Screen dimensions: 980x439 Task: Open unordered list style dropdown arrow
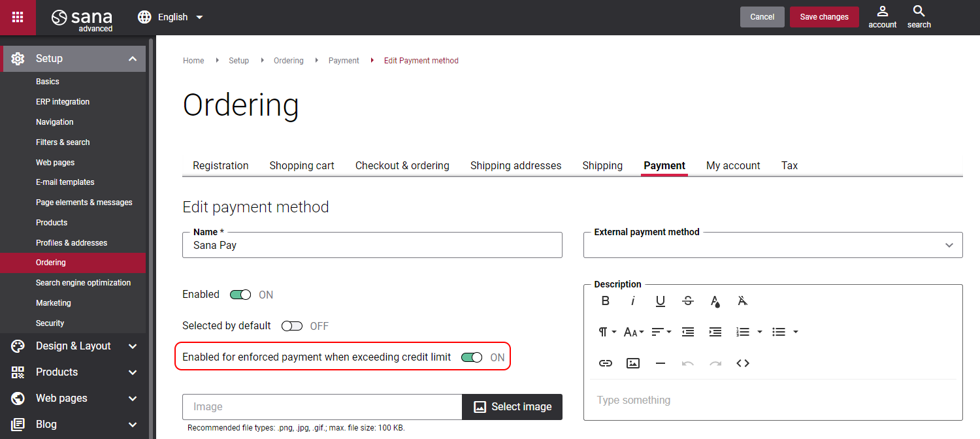pyautogui.click(x=796, y=332)
